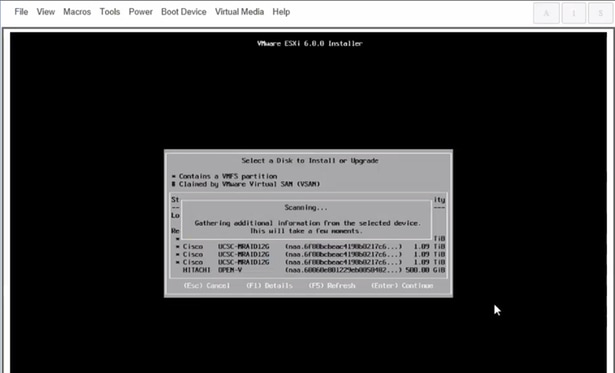This screenshot has width=615, height=373.
Task: Click the 'VMware ESXi 6.0.0 Installer' header
Action: 310,44
